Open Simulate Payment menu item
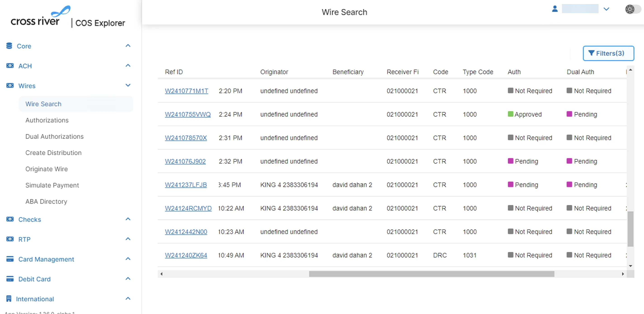The image size is (644, 314). pos(52,185)
